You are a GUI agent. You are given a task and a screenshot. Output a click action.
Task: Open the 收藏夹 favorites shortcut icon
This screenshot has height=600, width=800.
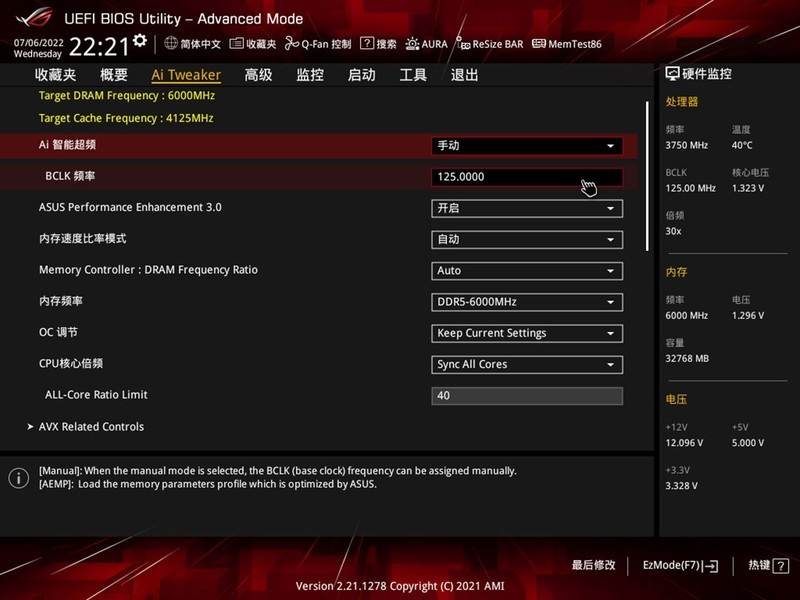pyautogui.click(x=253, y=44)
